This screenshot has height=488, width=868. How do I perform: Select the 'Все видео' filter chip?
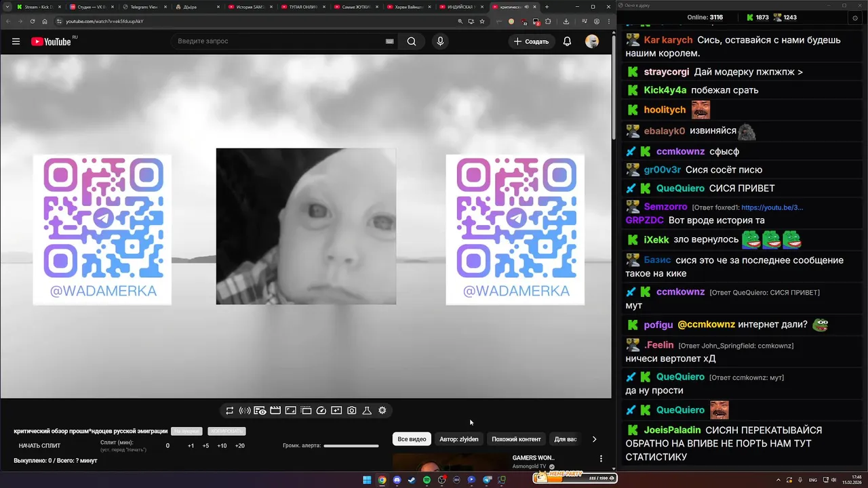click(x=412, y=439)
